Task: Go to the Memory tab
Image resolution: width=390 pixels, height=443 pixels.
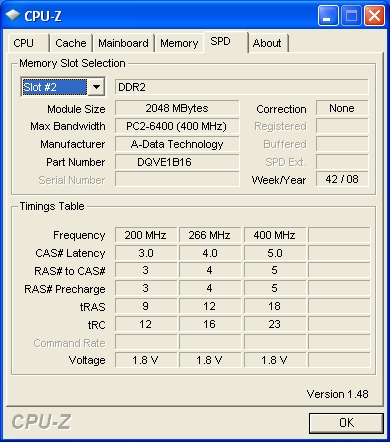Action: [179, 43]
